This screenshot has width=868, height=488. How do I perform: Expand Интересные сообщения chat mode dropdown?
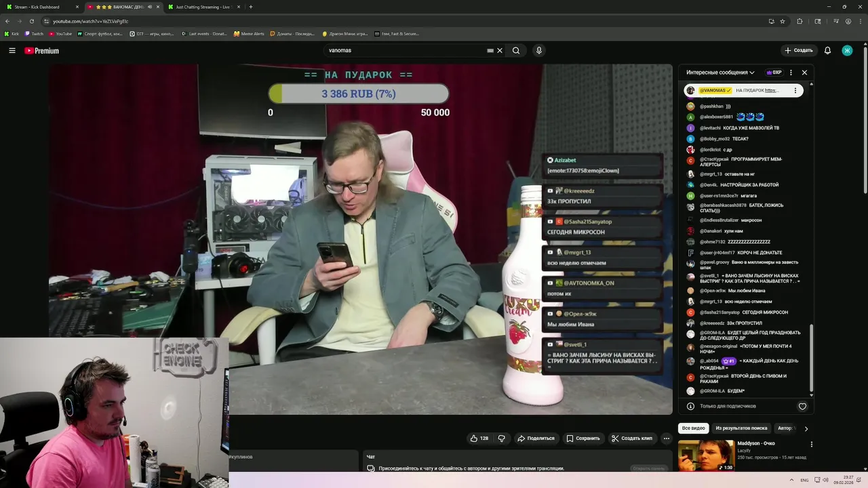(x=720, y=72)
